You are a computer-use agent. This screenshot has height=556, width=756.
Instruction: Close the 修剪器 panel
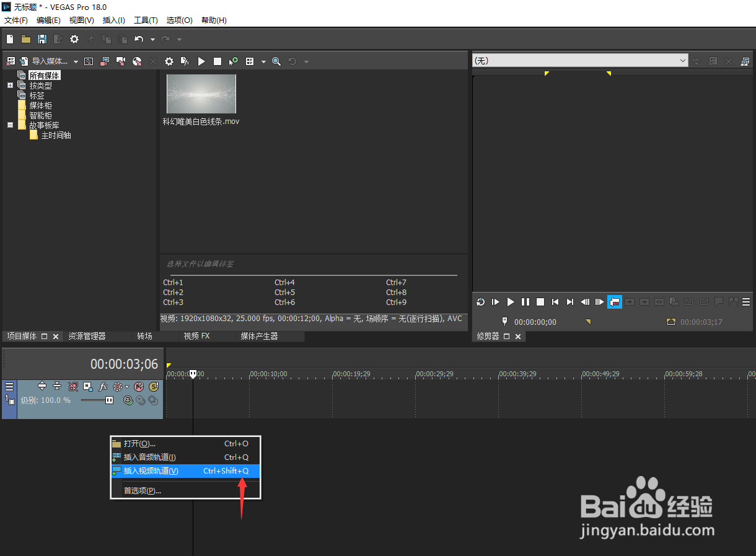[x=518, y=337]
